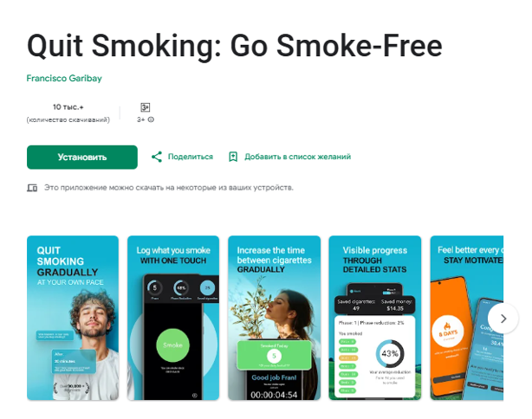Click the Quit Smoking: Go Smoke-Free title
This screenshot has height=419, width=532.
click(x=235, y=46)
